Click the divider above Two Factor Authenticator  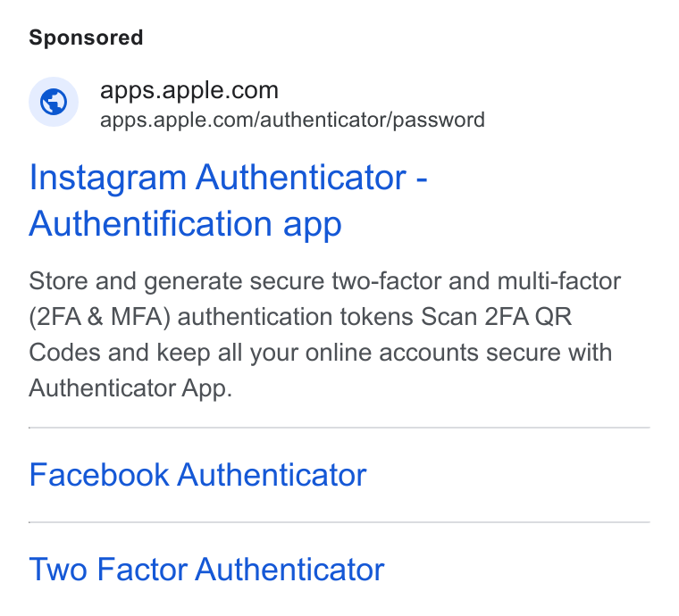pos(339,522)
